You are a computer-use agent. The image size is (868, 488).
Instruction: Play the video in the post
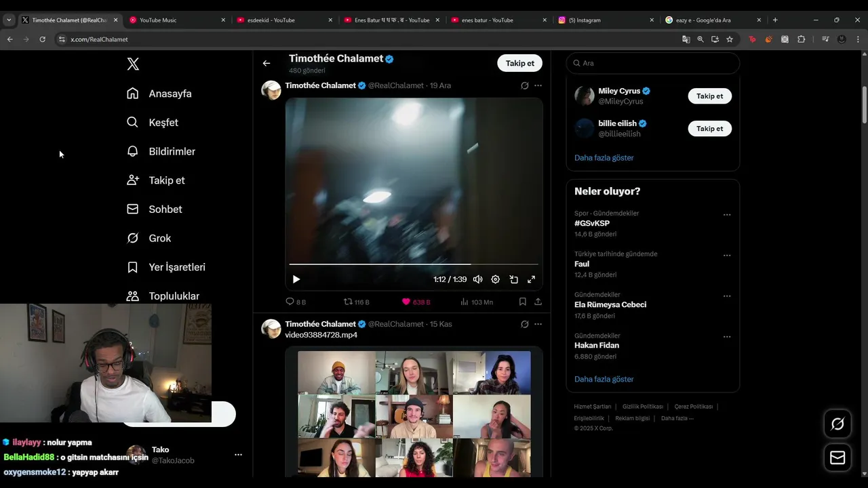click(x=296, y=279)
